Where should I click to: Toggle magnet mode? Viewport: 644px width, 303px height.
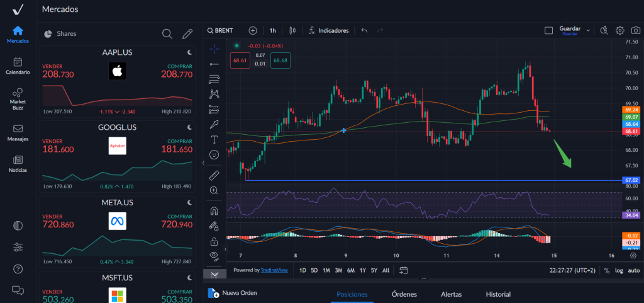(214, 211)
